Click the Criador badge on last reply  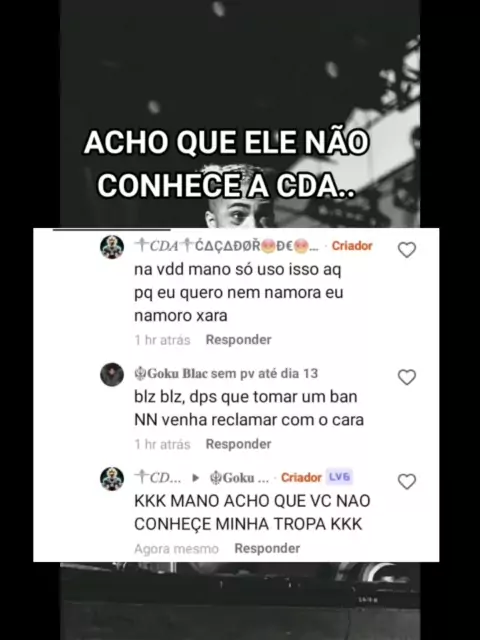pos(301,478)
